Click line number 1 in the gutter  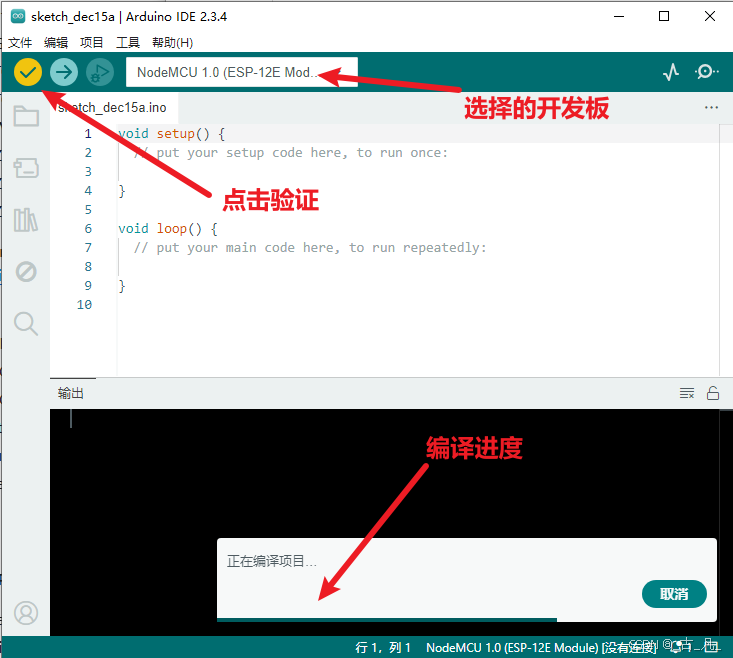(88, 134)
